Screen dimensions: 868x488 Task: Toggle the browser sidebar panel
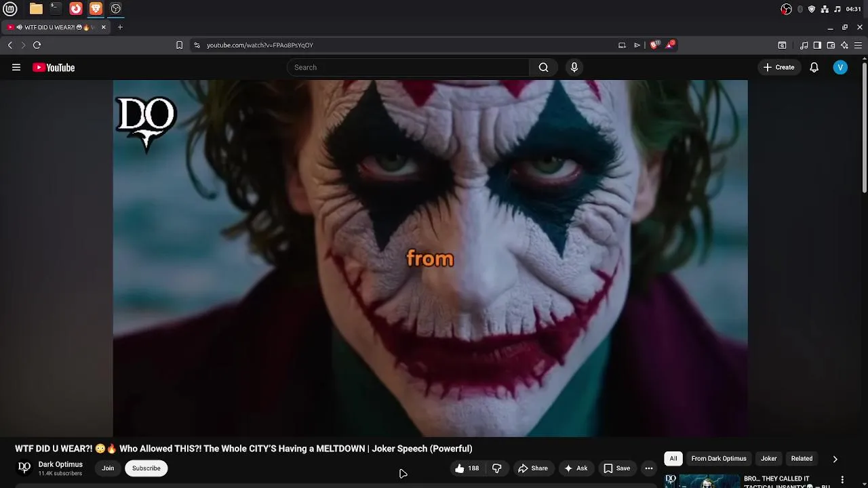[x=817, y=45]
